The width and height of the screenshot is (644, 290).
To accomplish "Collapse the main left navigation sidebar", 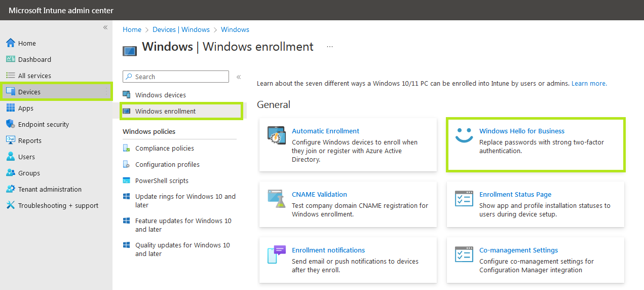I will tap(105, 27).
